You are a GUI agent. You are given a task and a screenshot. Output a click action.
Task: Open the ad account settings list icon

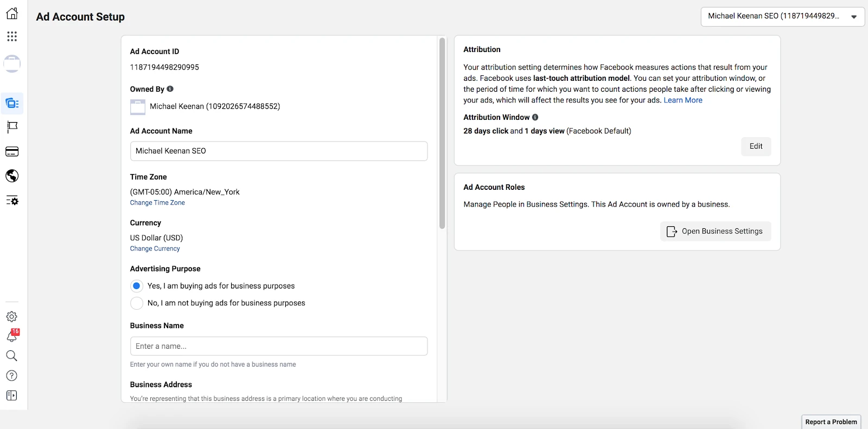click(x=12, y=201)
